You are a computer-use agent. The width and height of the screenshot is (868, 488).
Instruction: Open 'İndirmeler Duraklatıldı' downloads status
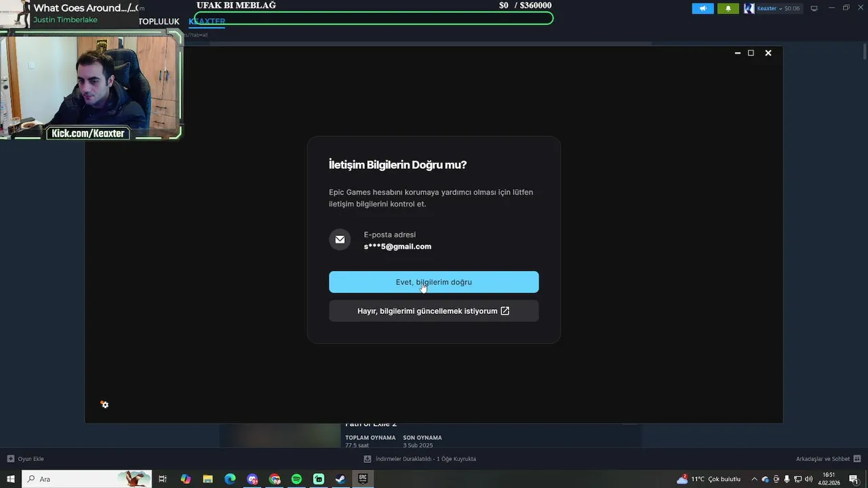(x=420, y=459)
